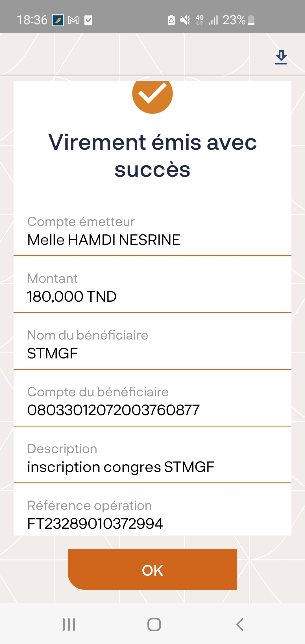Tap the download receipt icon

(281, 57)
